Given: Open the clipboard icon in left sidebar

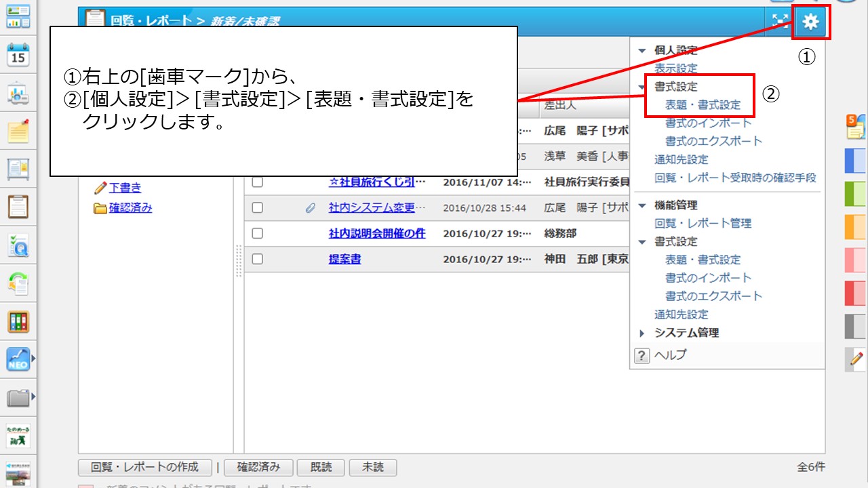Looking at the screenshot, I should coord(18,206).
